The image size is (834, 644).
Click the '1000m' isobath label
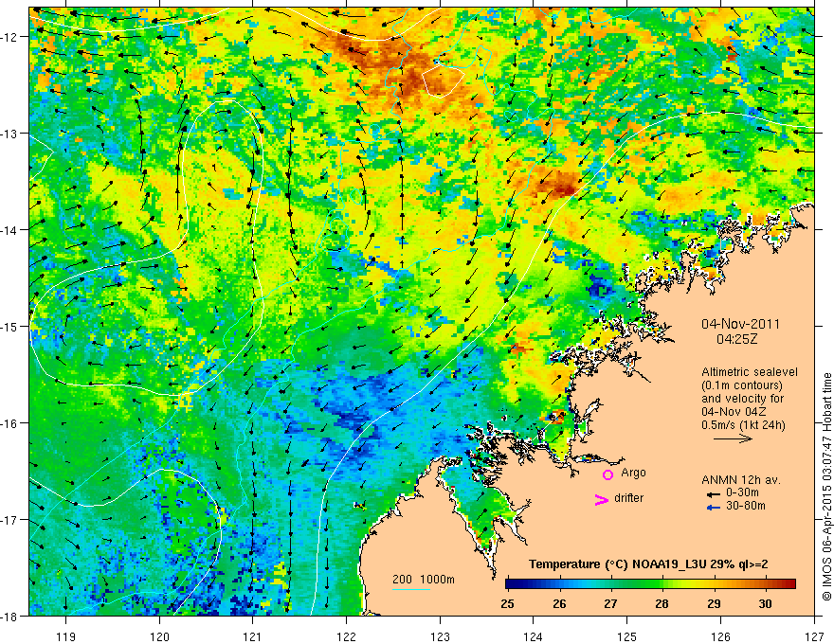(437, 580)
